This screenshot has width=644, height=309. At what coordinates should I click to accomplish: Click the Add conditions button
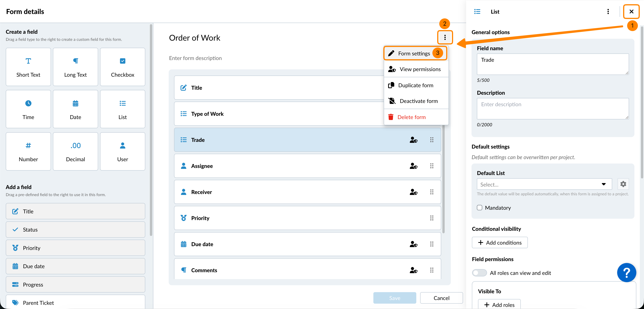[500, 243]
